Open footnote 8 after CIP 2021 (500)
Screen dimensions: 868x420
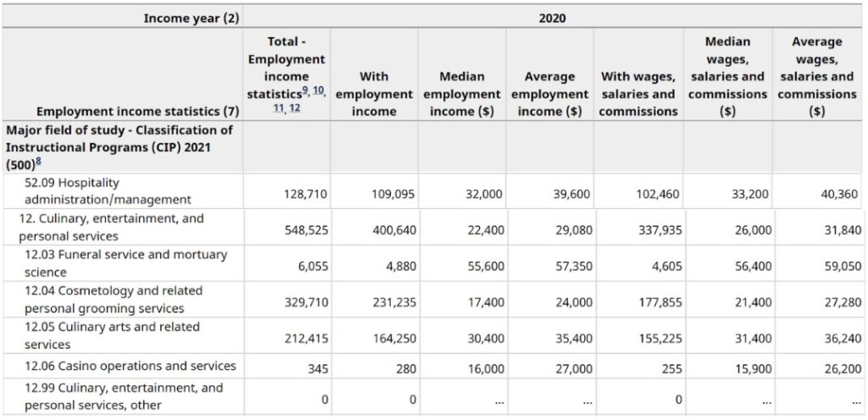[37, 160]
